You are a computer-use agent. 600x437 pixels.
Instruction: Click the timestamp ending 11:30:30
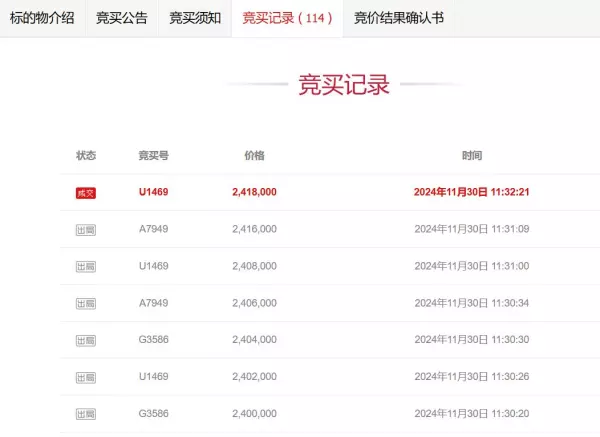coord(471,339)
